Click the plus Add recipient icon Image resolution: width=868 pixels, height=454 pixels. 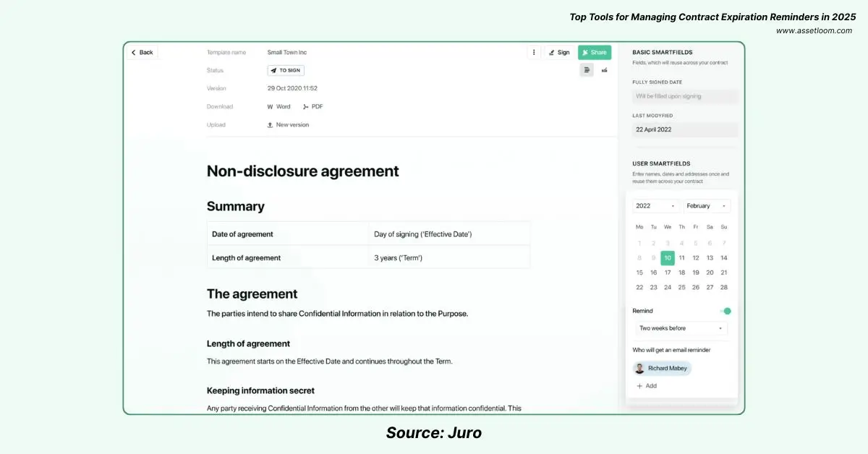[639, 386]
